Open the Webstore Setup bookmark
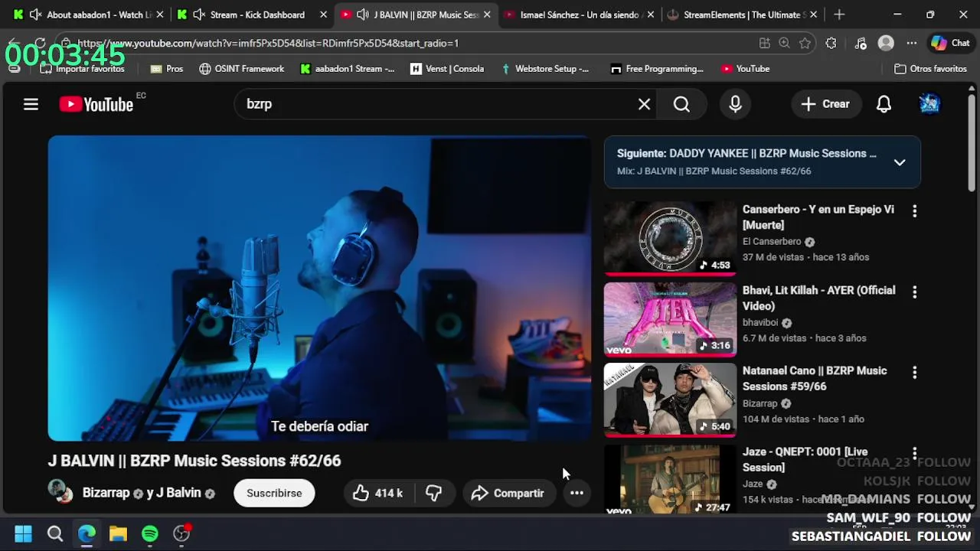 (x=544, y=69)
